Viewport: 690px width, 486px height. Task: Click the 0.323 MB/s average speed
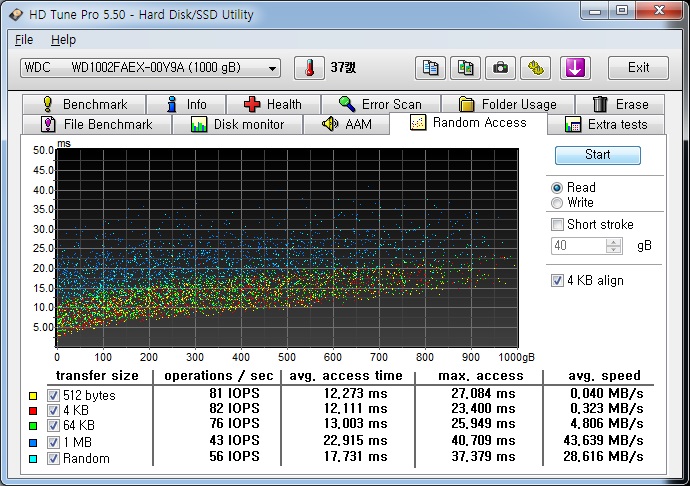(607, 409)
